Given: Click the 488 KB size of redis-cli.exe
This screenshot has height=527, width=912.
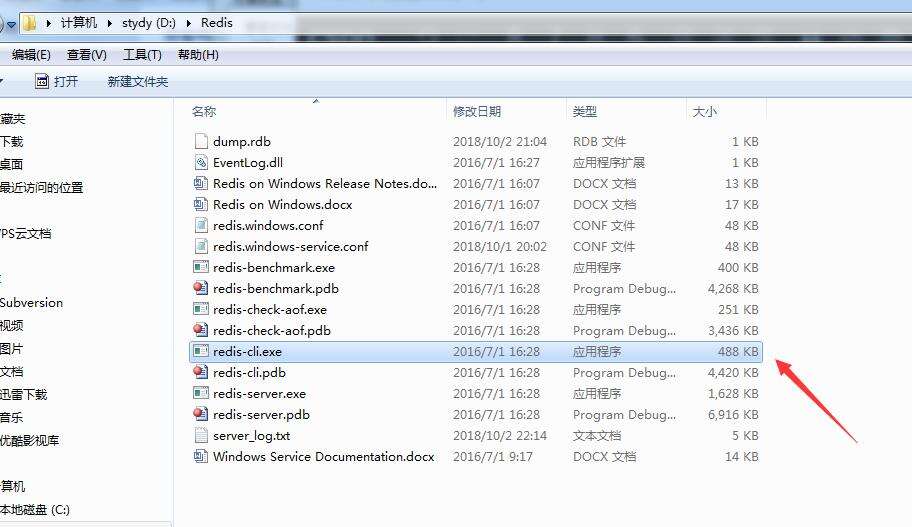Looking at the screenshot, I should 738,351.
